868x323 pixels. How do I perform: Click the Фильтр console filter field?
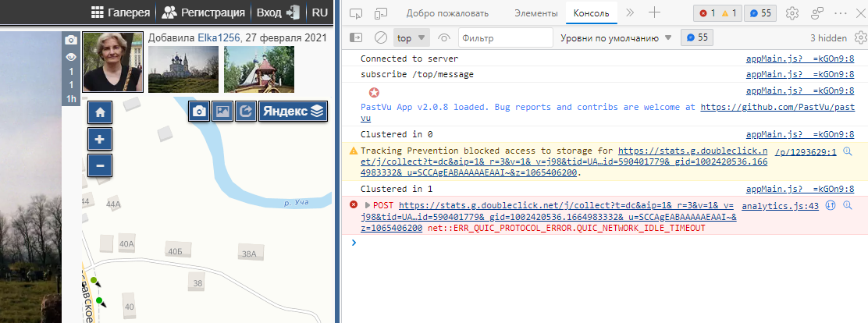tap(505, 38)
